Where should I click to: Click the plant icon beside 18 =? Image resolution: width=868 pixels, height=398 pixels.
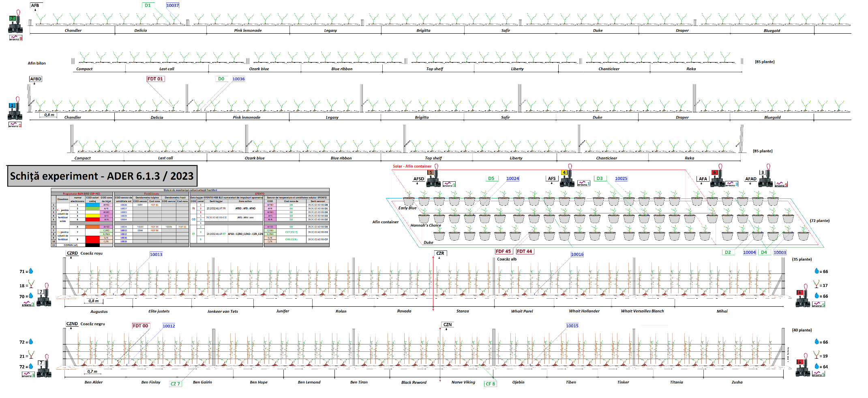point(31,284)
